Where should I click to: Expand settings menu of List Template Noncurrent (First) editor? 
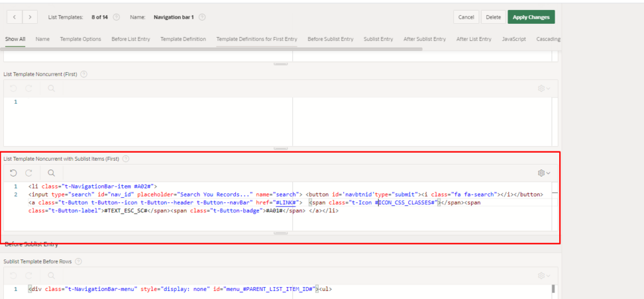(x=543, y=89)
